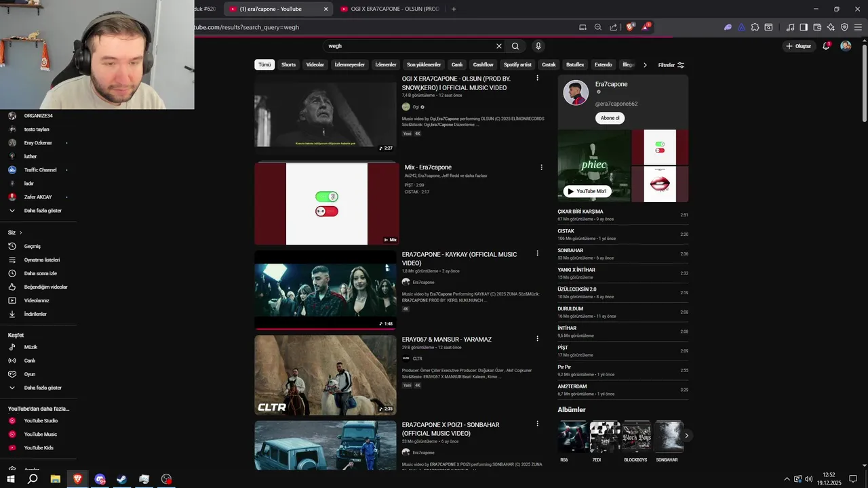Click the search magnifier button beside the query
Viewport: 868px width, 488px height.
coord(515,46)
